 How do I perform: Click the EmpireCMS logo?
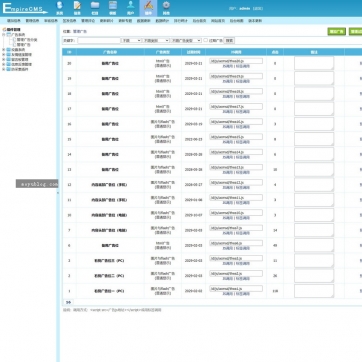(x=24, y=8)
